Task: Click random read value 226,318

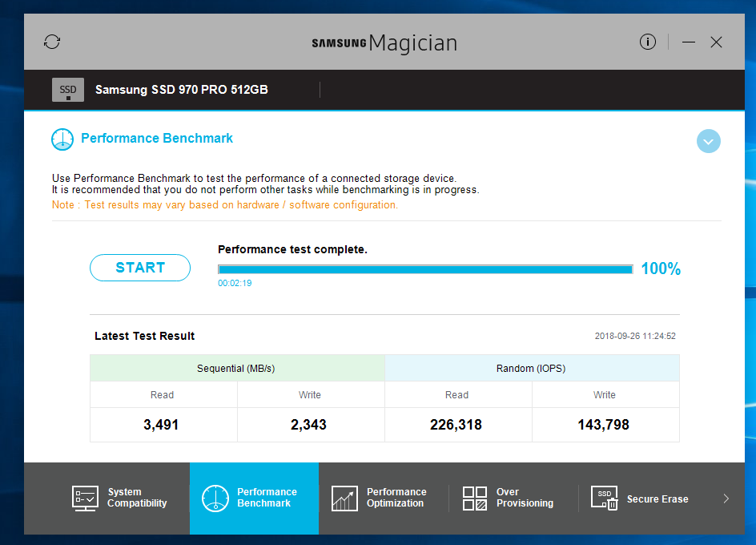Action: coord(456,425)
